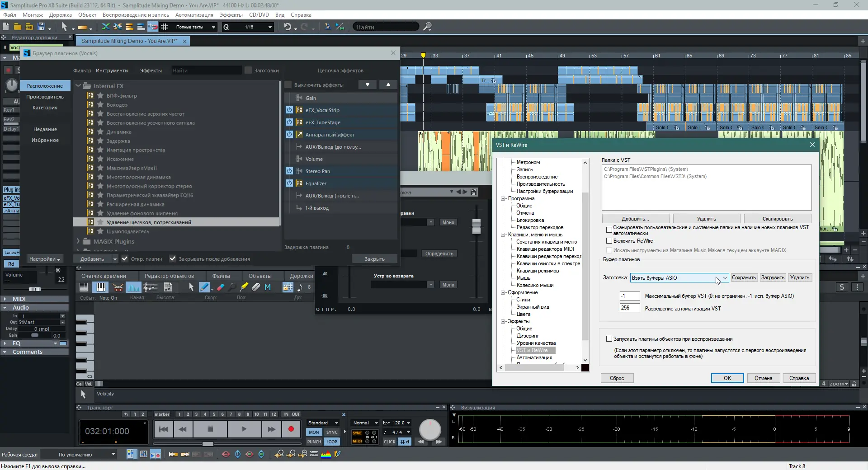Enable Запускать плагины объектов при воспроизведении checkbox
This screenshot has width=868, height=470.
click(x=609, y=339)
